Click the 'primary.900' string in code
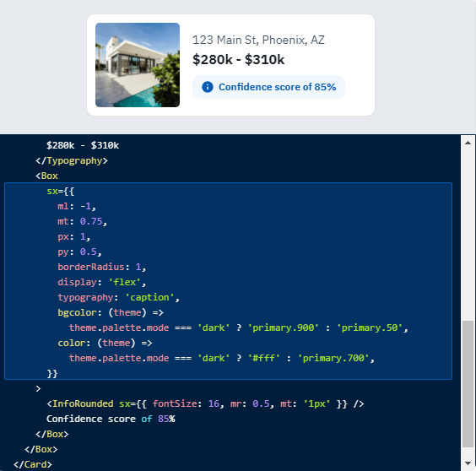The height and width of the screenshot is (471, 476). coord(284,328)
